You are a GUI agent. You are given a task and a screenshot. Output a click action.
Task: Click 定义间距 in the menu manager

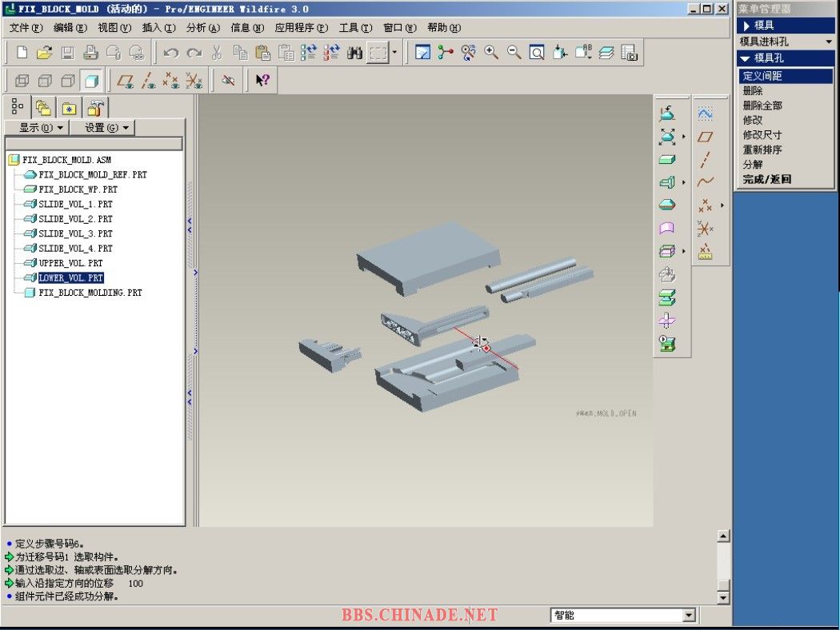coord(786,76)
